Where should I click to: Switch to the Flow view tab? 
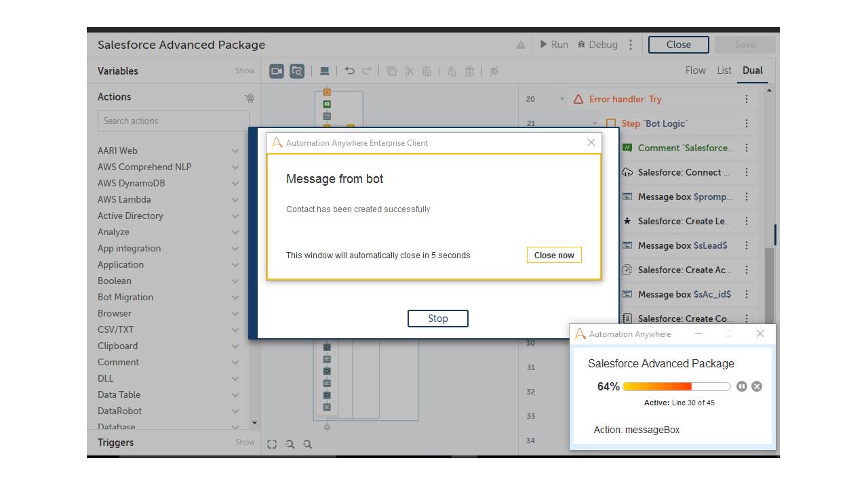pyautogui.click(x=696, y=70)
